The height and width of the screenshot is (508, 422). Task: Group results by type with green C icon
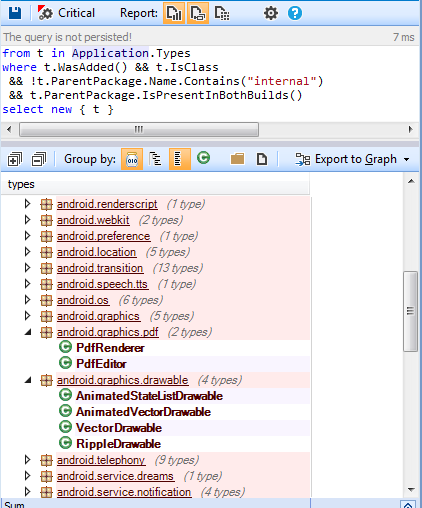pos(203,158)
